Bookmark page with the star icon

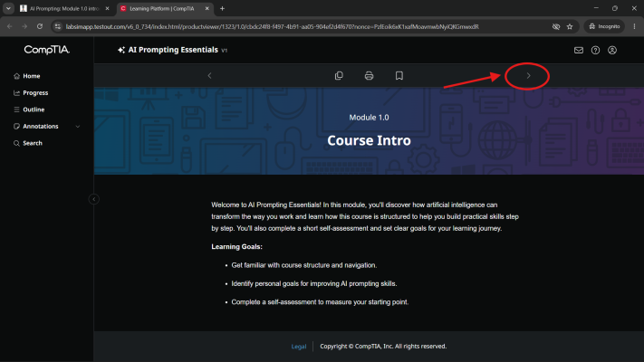point(569,26)
